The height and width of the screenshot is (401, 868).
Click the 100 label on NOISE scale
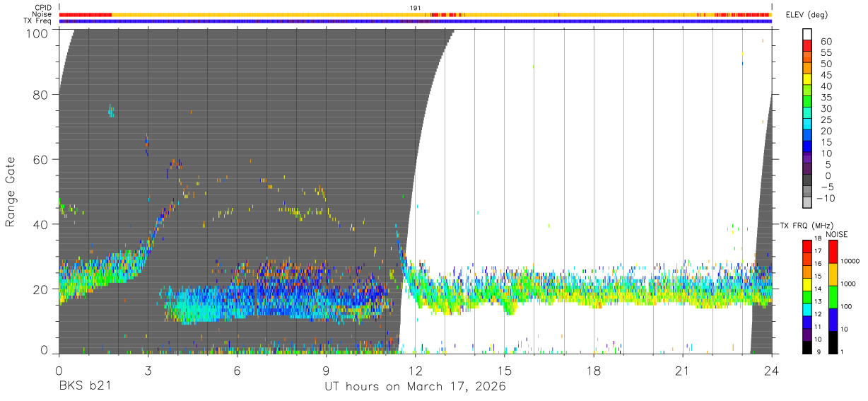[x=846, y=306]
